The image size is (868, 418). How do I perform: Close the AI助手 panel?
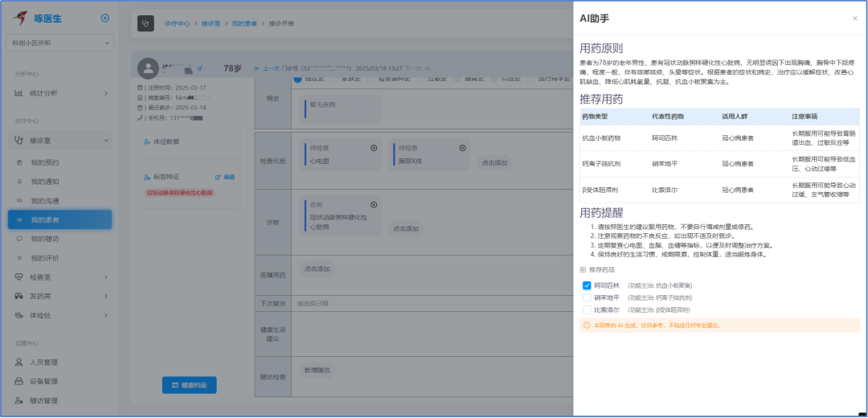pyautogui.click(x=854, y=18)
